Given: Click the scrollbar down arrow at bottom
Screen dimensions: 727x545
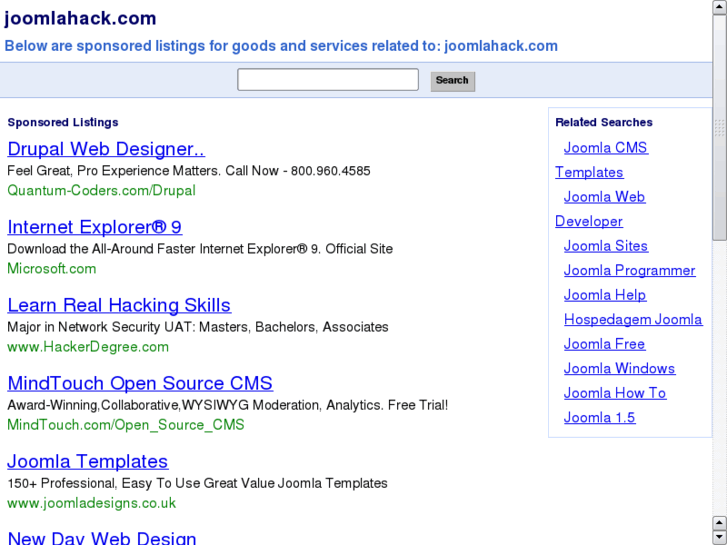Looking at the screenshot, I should (720, 537).
